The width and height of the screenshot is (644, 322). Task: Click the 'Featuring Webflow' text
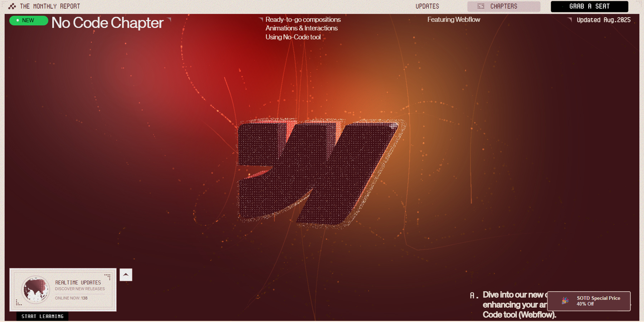coord(454,20)
